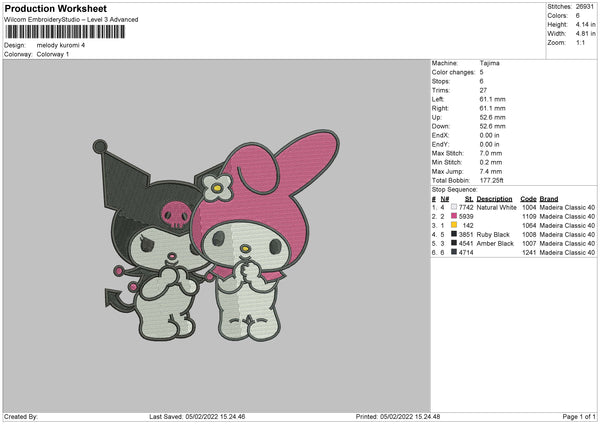Click the 'EndX:' label
This screenshot has width=600, height=424.
[x=440, y=135]
